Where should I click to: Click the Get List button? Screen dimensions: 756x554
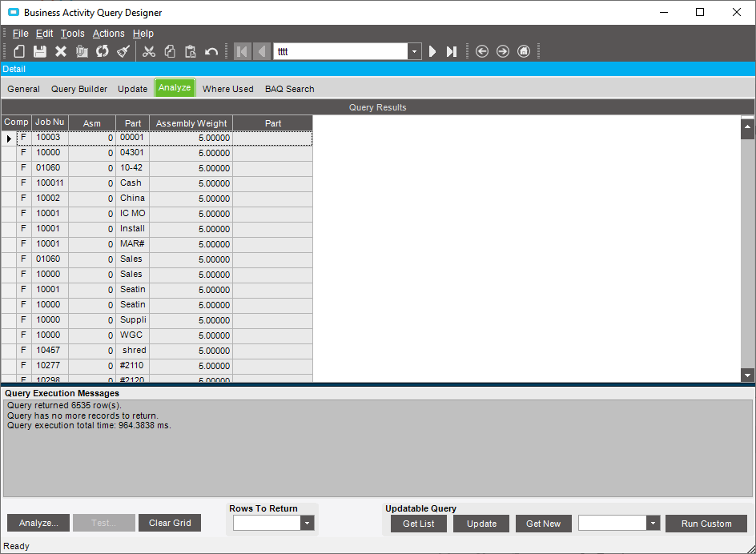[419, 524]
